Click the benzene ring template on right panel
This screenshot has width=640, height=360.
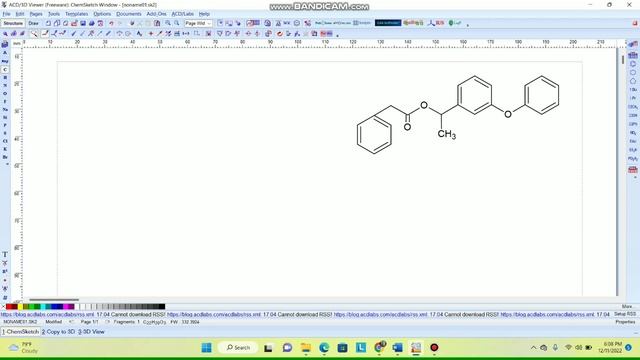[x=633, y=64]
